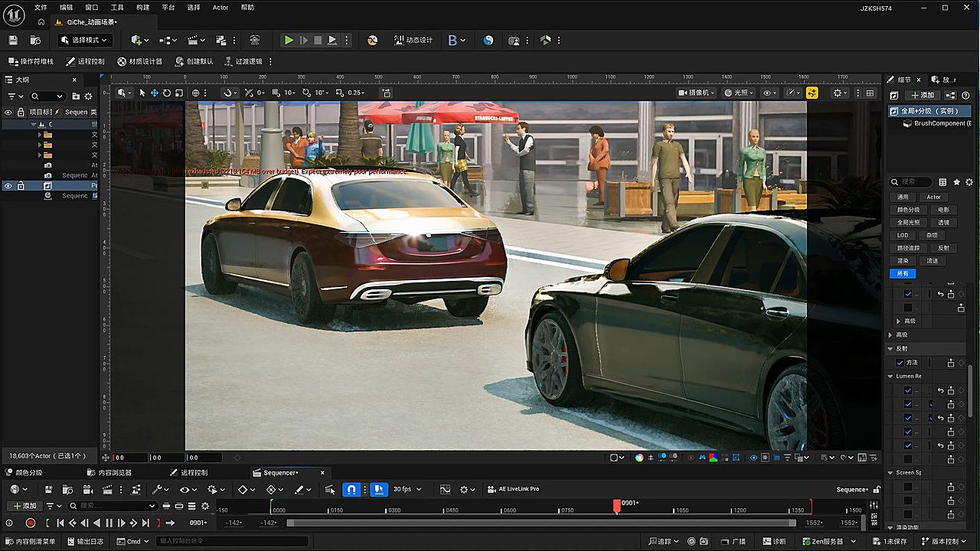Click the 过渡逻辑 toolbar button
This screenshot has width=980, height=551.
243,61
